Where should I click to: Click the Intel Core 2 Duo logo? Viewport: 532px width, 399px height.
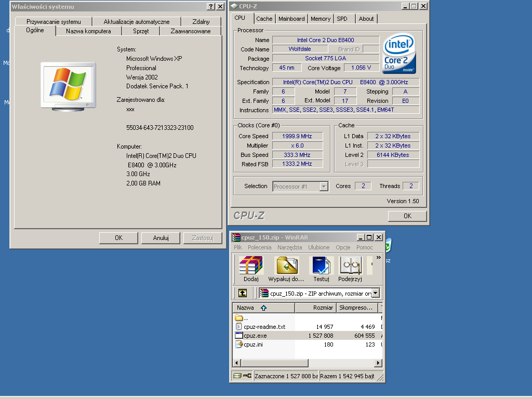[400, 53]
